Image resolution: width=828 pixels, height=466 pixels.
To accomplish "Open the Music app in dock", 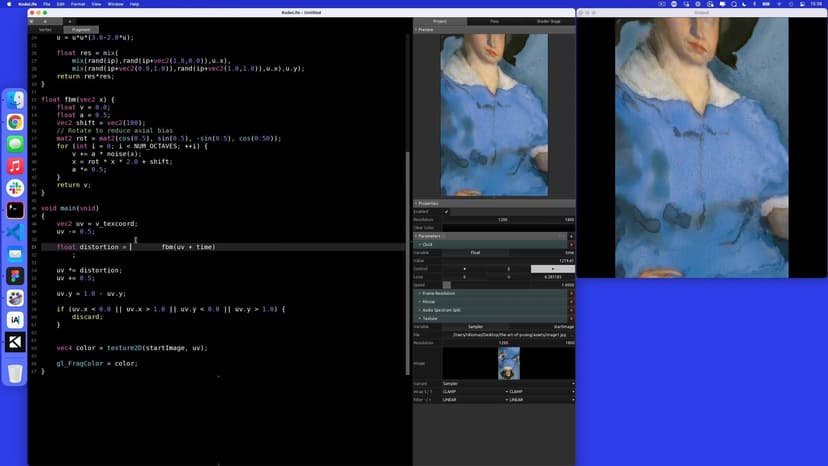I will click(x=15, y=166).
